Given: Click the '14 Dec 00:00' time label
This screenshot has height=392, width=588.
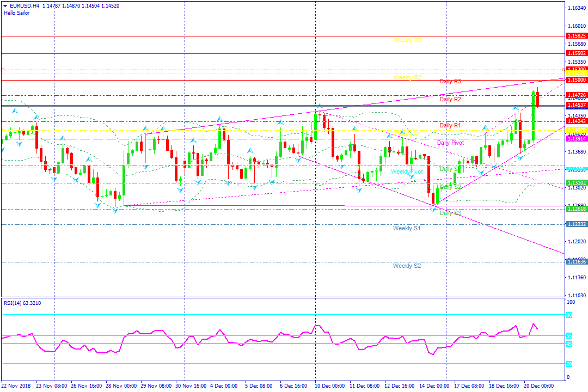Looking at the screenshot, I should (x=434, y=385).
